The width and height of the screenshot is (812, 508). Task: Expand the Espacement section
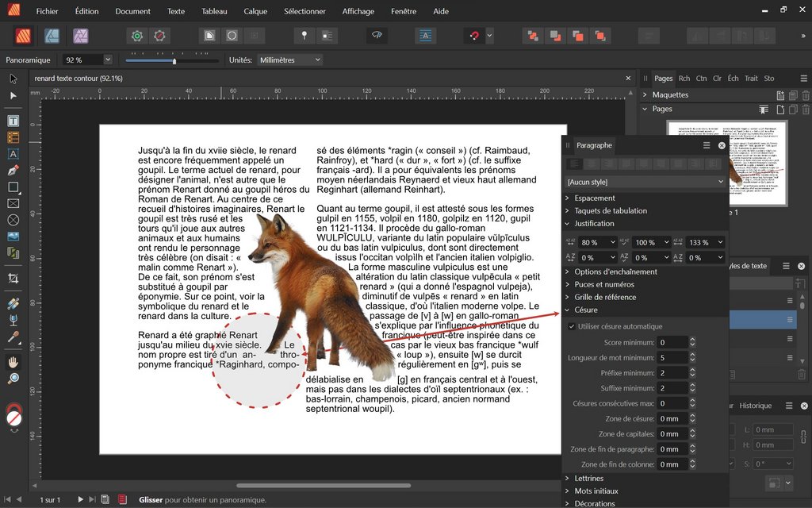[x=595, y=198]
